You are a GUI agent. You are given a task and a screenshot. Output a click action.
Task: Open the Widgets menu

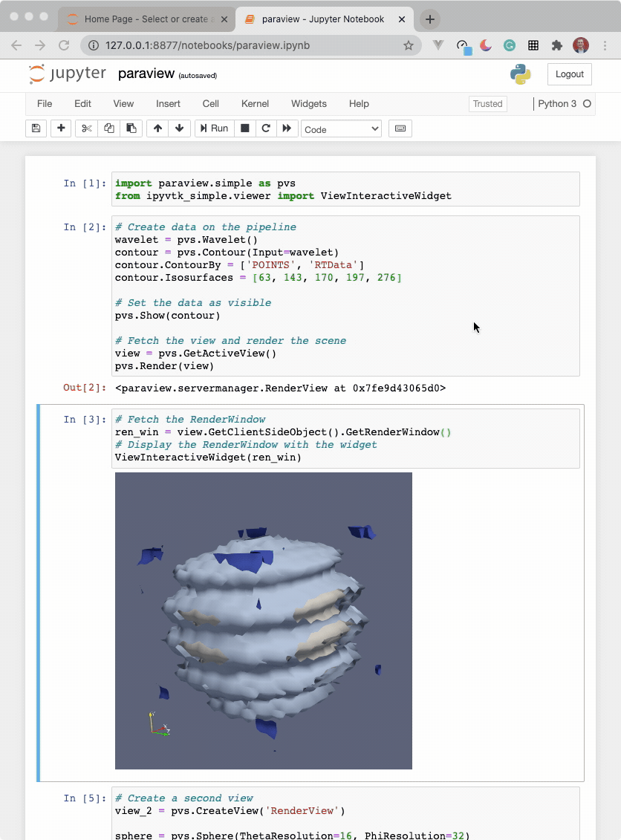click(x=308, y=104)
